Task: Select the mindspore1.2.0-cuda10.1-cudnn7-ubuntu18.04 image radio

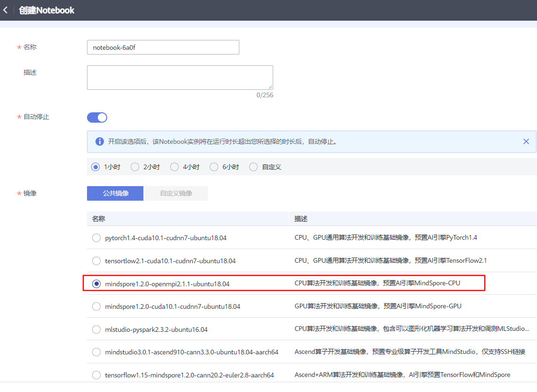Action: (x=96, y=306)
